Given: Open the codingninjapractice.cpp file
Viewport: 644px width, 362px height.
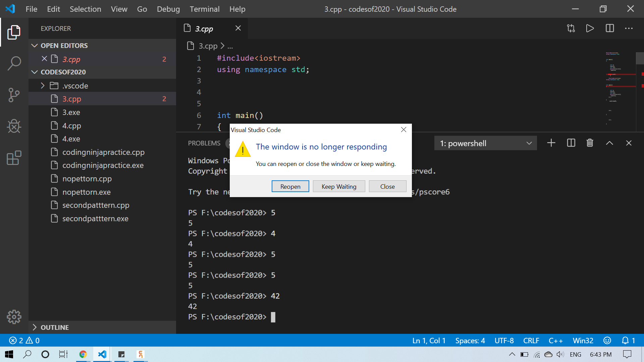Looking at the screenshot, I should click(x=103, y=152).
